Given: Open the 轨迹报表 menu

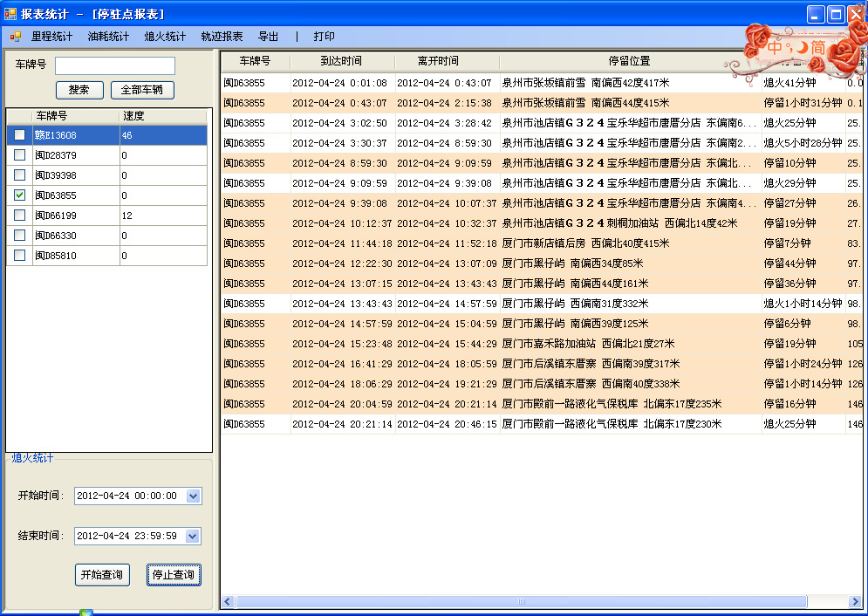Looking at the screenshot, I should [x=222, y=37].
